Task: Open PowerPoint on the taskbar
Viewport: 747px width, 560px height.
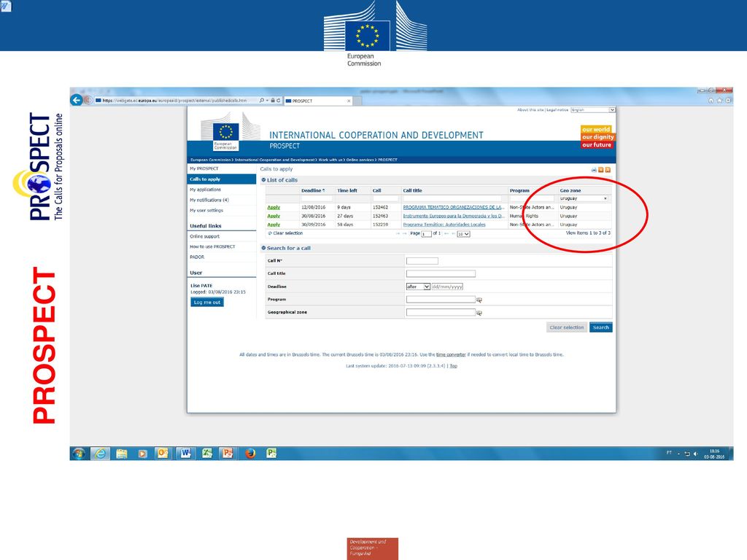Action: tap(228, 454)
